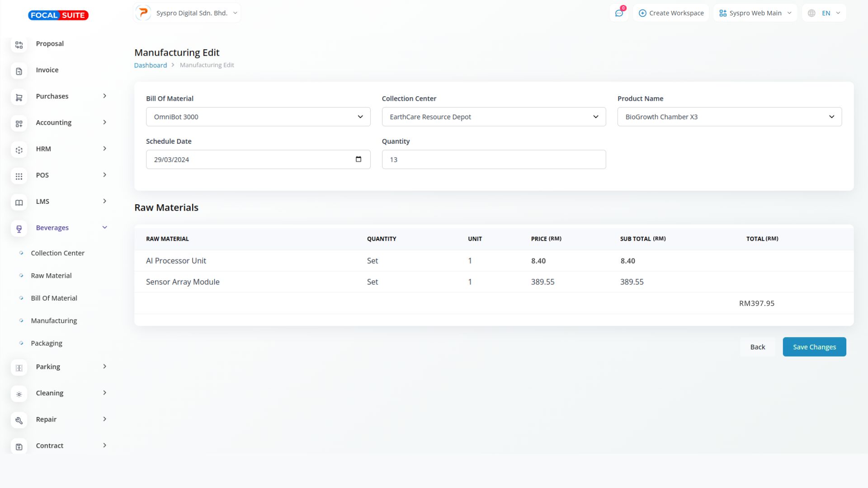This screenshot has height=488, width=868.
Task: Open the Manufacturing submenu item
Action: point(54,321)
